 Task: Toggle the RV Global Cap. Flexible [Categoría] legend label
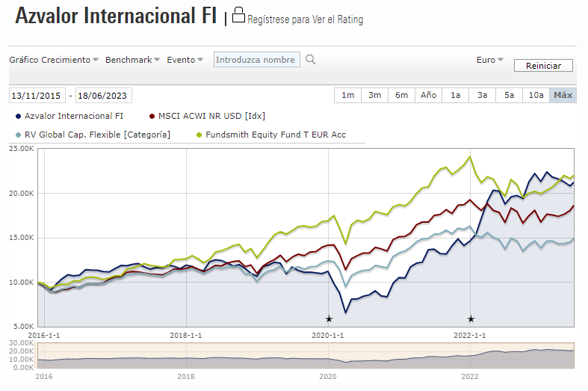(x=97, y=135)
